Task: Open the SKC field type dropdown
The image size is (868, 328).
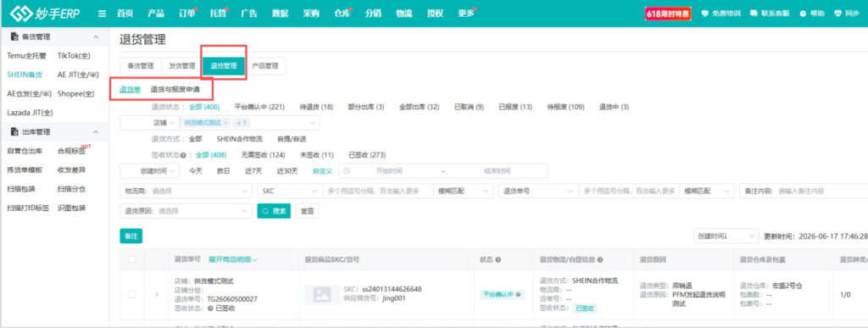Action: (289, 191)
